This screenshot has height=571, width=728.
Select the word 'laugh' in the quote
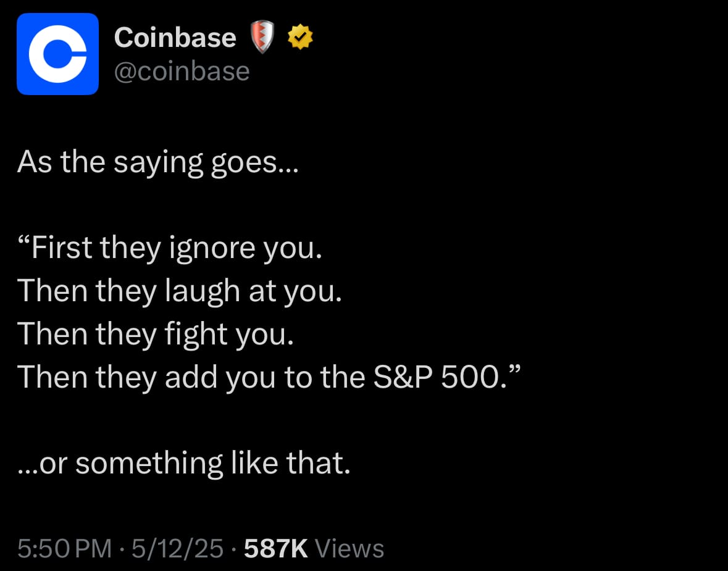(x=203, y=292)
